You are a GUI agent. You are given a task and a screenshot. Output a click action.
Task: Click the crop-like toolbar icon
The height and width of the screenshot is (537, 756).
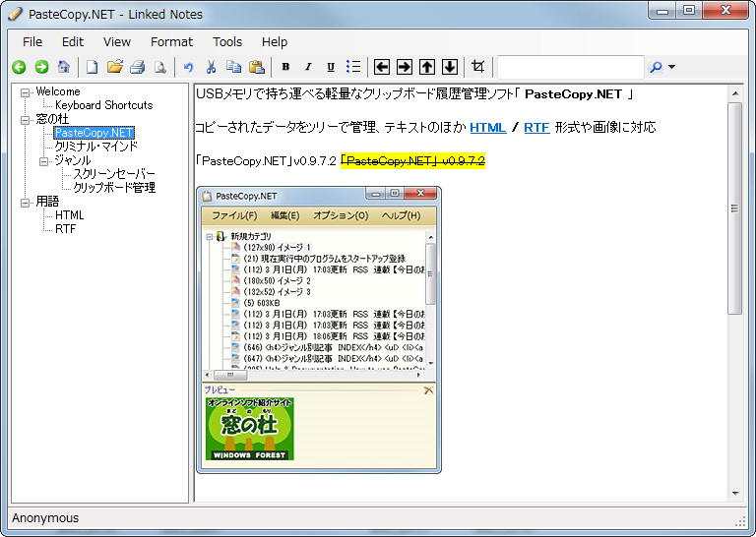click(x=477, y=67)
